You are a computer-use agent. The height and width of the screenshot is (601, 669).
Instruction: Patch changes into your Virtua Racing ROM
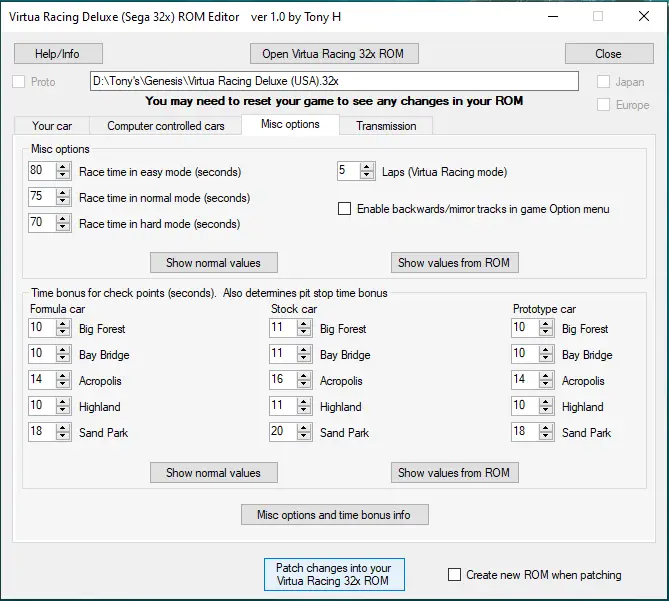click(334, 575)
